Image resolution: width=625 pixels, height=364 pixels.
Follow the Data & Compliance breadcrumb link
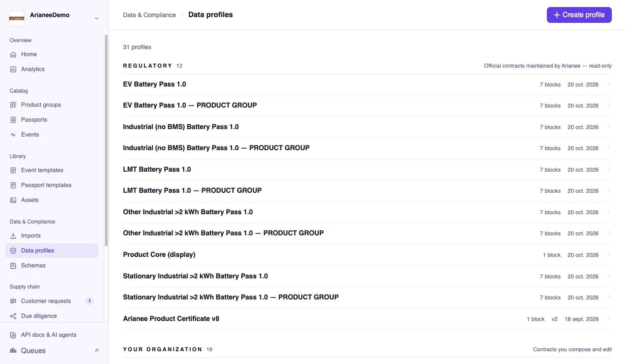coord(149,15)
